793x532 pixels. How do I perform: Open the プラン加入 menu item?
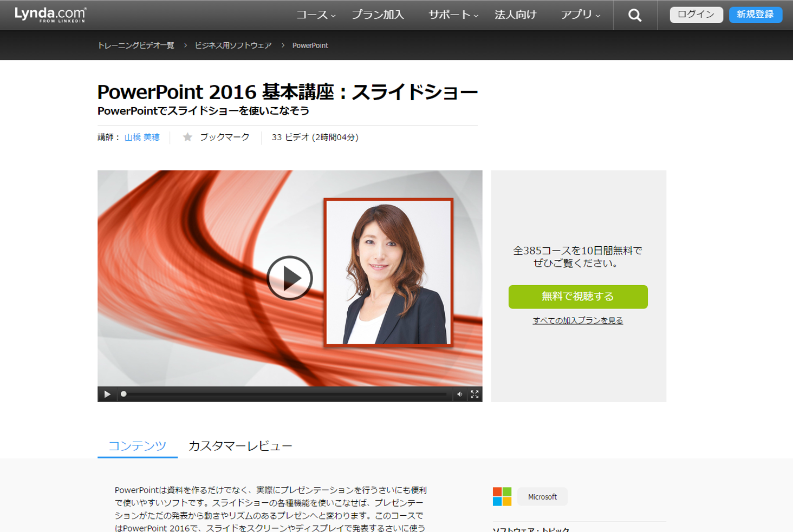(x=378, y=15)
